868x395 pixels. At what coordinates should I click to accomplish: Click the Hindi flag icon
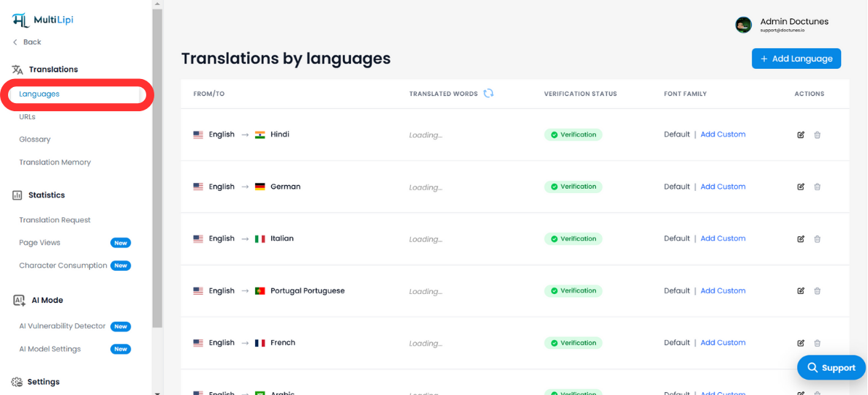tap(260, 135)
